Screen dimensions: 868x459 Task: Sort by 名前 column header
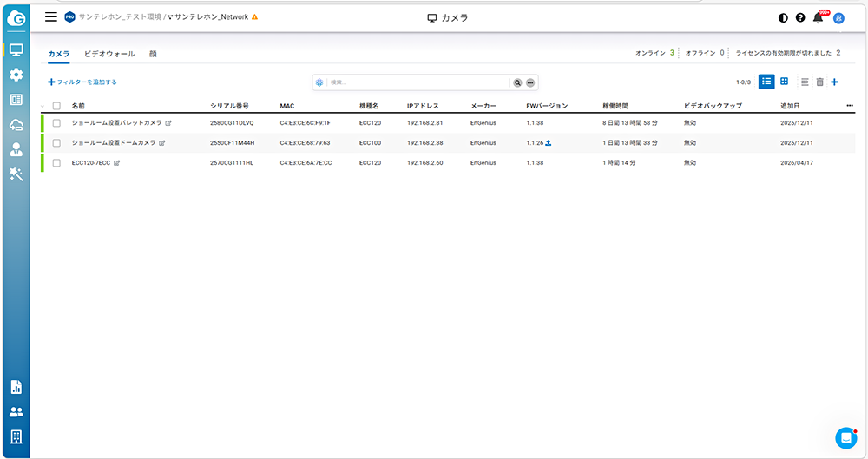(x=78, y=106)
